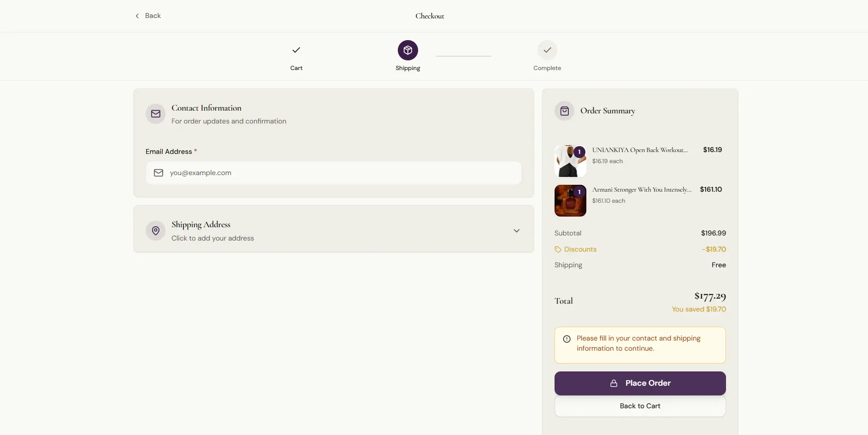Image resolution: width=868 pixels, height=435 pixels.
Task: Click the Discounts tag icon
Action: 557,249
